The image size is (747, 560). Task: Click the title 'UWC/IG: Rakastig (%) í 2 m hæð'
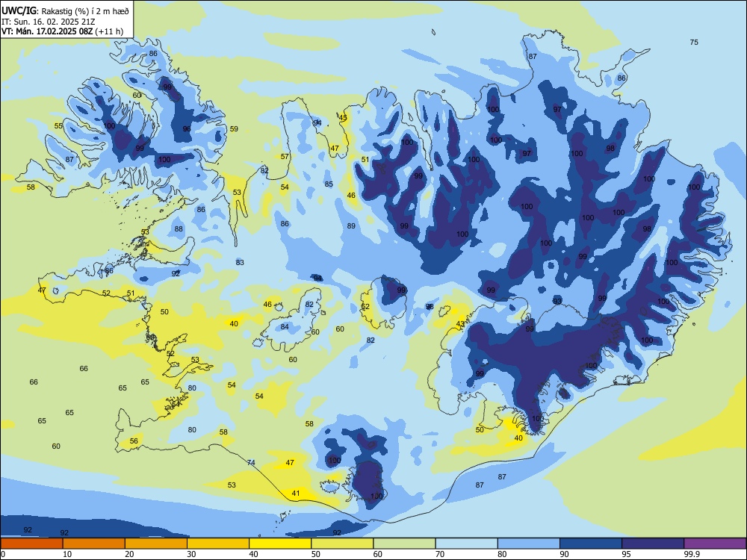click(x=65, y=10)
